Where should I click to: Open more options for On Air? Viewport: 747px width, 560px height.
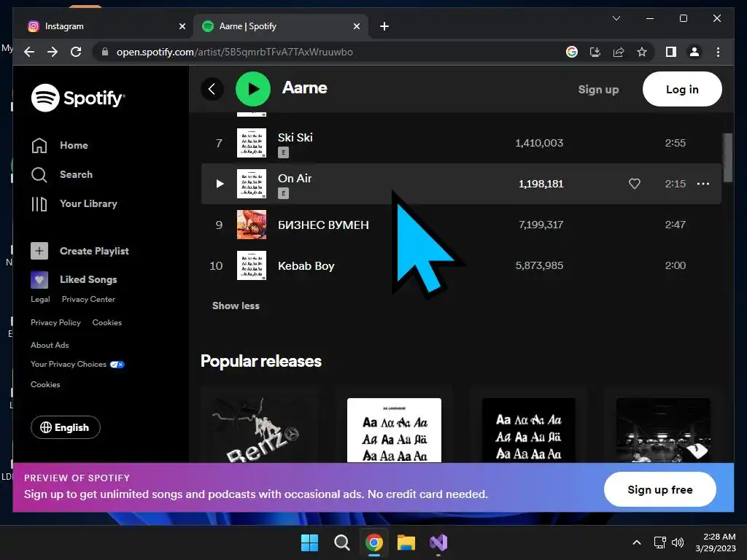click(x=703, y=184)
